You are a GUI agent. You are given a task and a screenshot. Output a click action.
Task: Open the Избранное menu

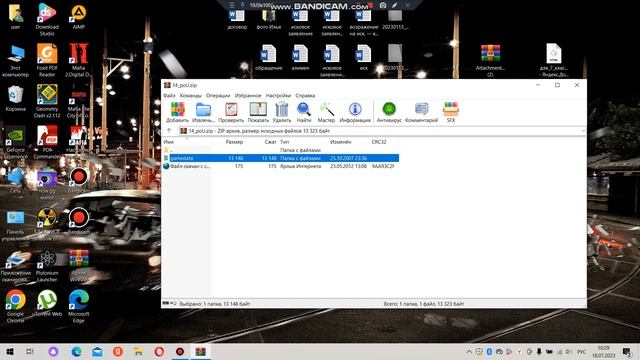248,96
